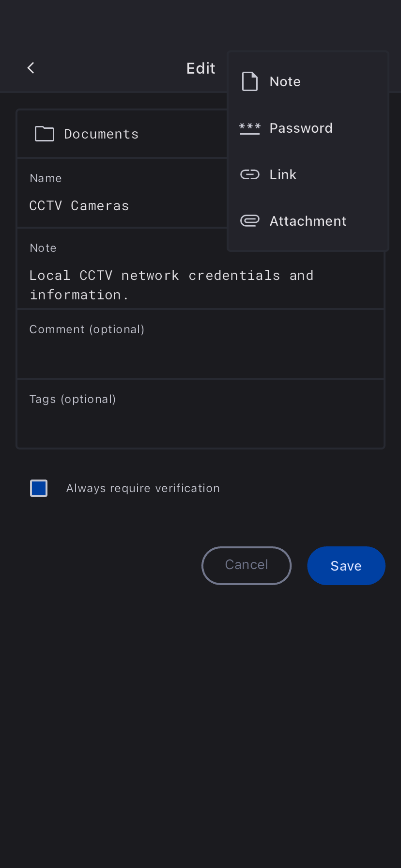Pick the Link text option in the menu
401x868 pixels.
(283, 174)
